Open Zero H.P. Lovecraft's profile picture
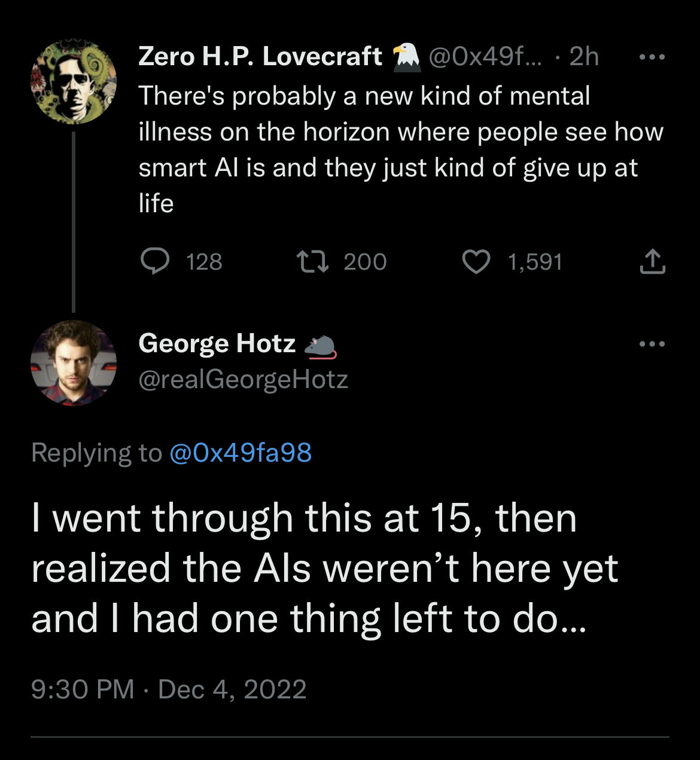The height and width of the screenshot is (760, 700). (x=74, y=82)
